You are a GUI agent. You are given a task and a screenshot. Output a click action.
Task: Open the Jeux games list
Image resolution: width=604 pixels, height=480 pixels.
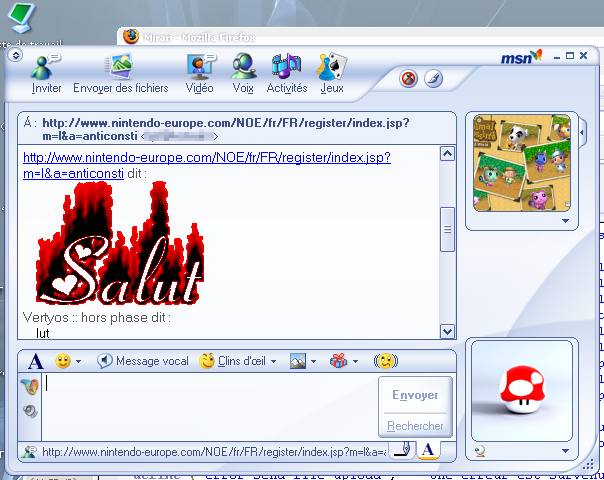[x=331, y=70]
